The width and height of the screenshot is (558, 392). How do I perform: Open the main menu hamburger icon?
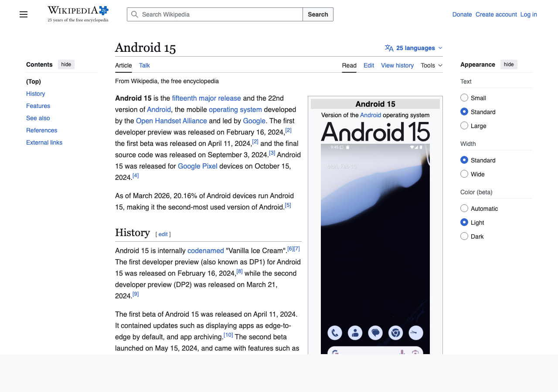tap(23, 14)
